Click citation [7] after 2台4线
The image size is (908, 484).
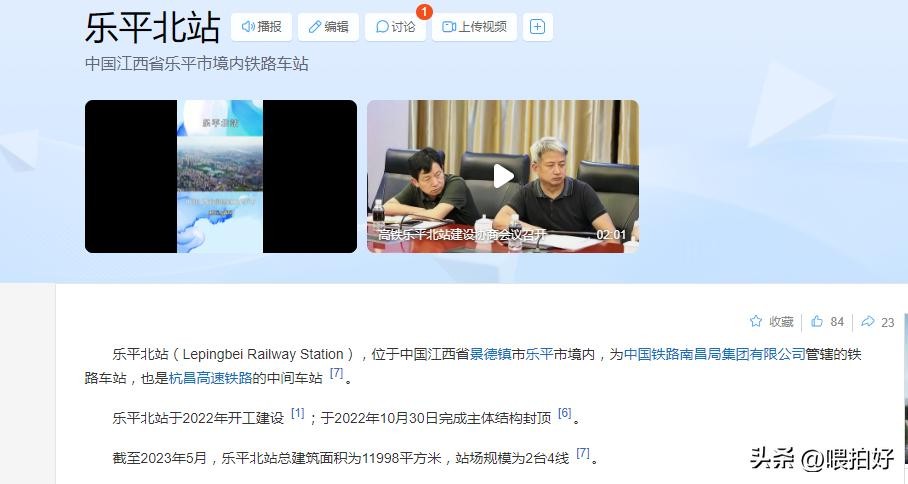583,454
